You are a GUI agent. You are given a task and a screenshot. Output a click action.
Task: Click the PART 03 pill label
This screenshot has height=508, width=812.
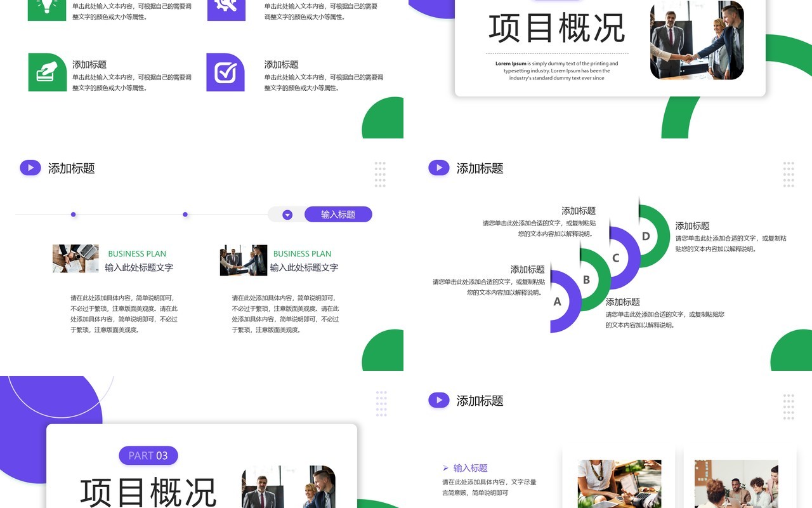coord(148,455)
